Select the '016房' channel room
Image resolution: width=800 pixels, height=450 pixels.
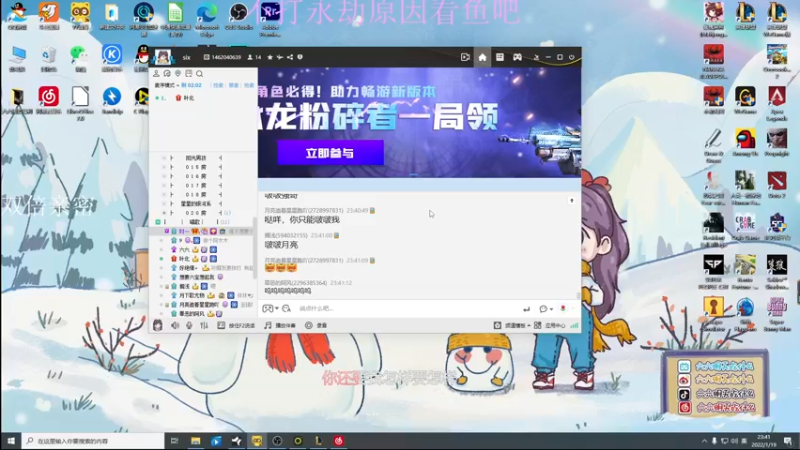pyautogui.click(x=195, y=176)
